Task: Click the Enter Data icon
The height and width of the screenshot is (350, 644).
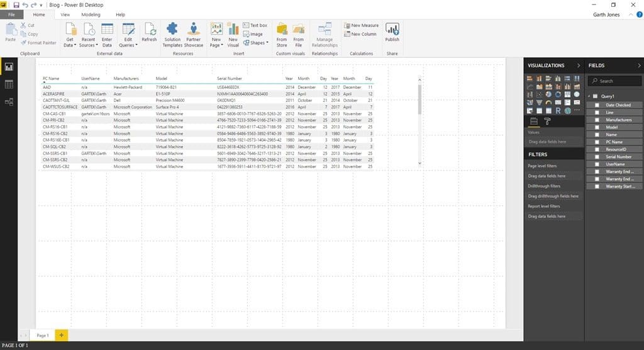Action: coord(107,35)
